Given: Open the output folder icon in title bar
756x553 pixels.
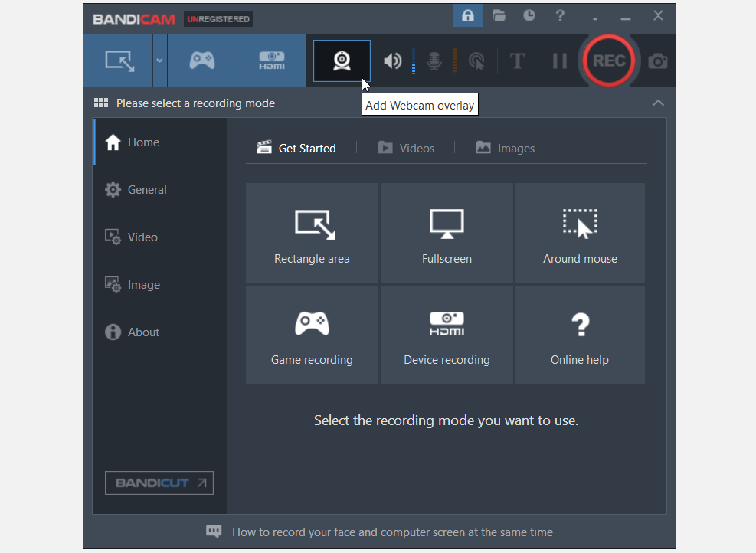Looking at the screenshot, I should (x=499, y=16).
